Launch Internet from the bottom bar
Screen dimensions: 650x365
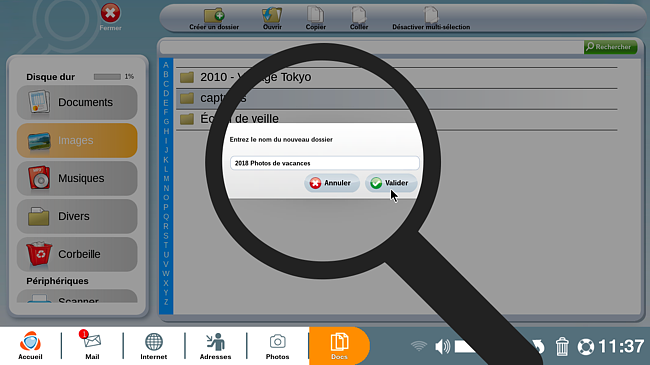(x=153, y=345)
